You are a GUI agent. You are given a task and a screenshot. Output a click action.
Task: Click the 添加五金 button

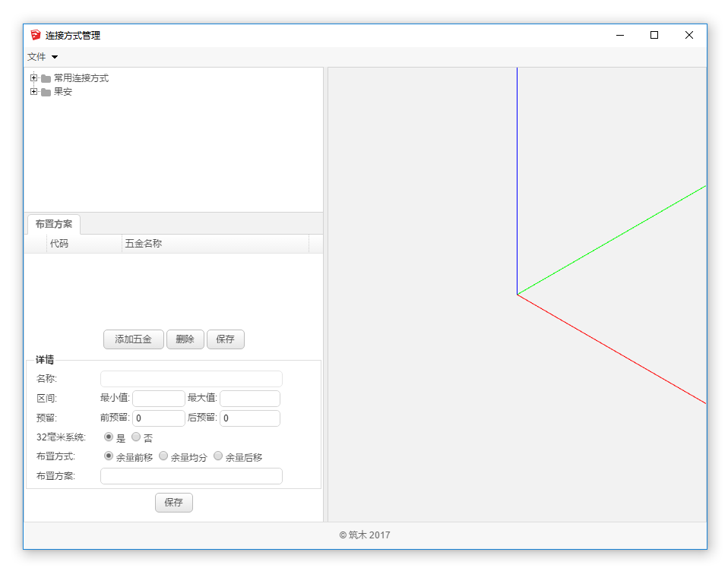133,339
